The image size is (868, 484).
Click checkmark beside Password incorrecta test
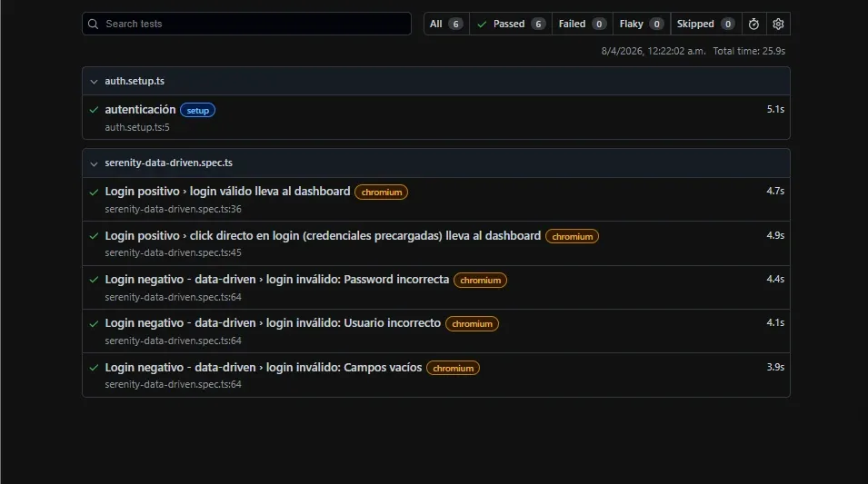tap(94, 280)
